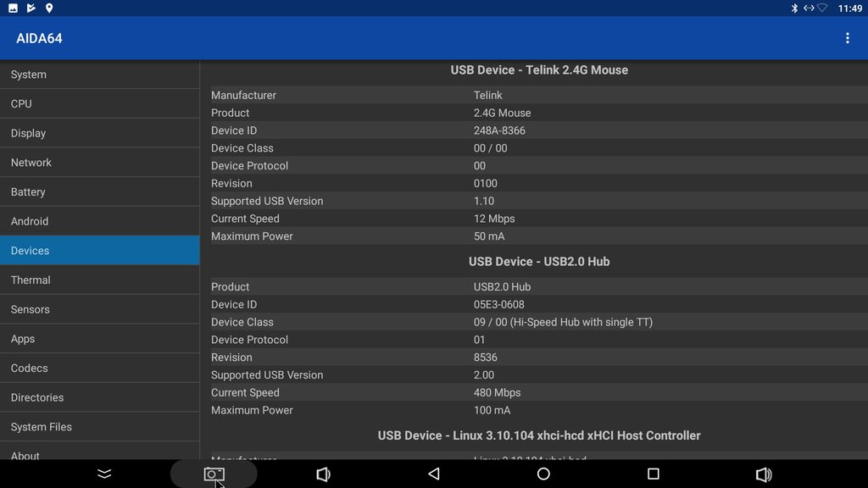Tap the Bluetooth status bar icon
The height and width of the screenshot is (488, 868).
pyautogui.click(x=794, y=8)
